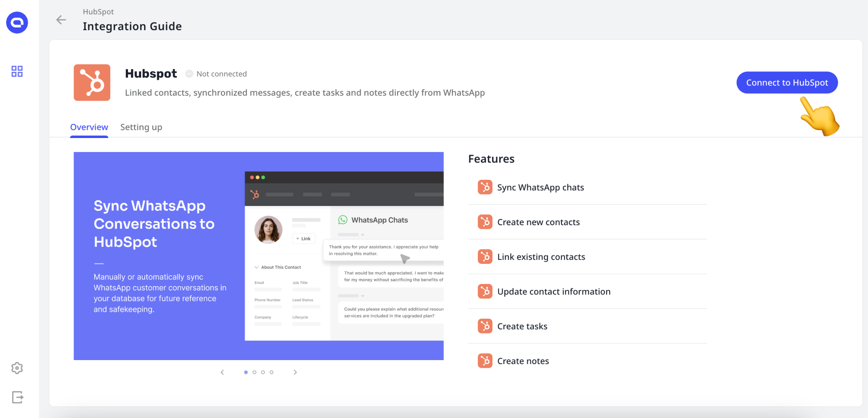Click the 'Update contact information' feature text
Screen dimensions: 868x418
point(554,292)
